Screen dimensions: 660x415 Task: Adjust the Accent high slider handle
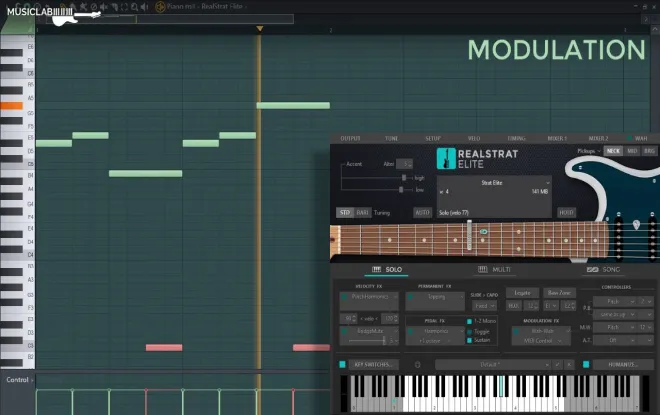[x=404, y=178]
